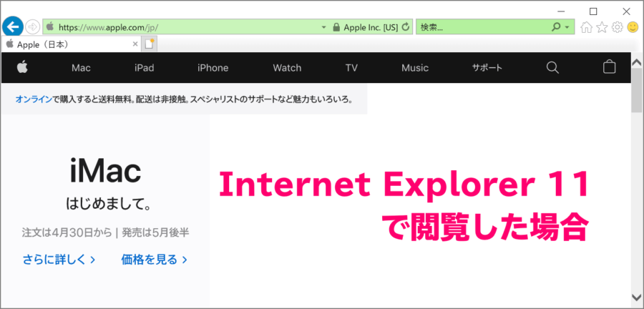Open a new tab button

tap(150, 44)
